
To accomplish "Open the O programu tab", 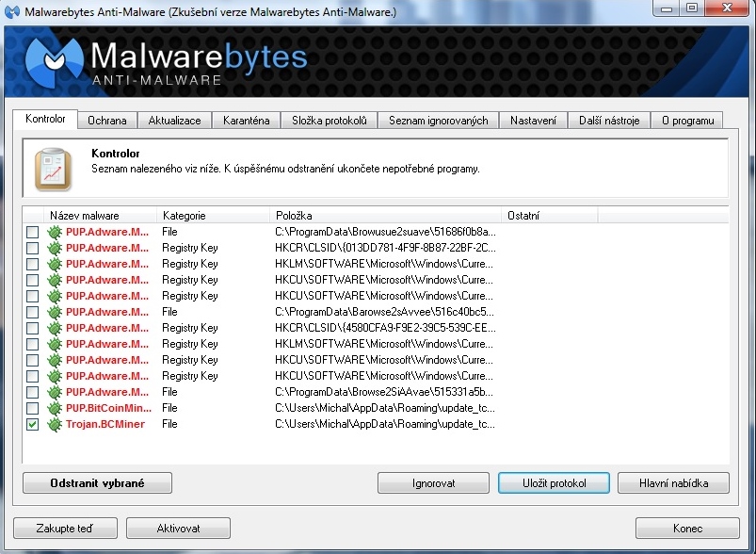I will pyautogui.click(x=687, y=121).
